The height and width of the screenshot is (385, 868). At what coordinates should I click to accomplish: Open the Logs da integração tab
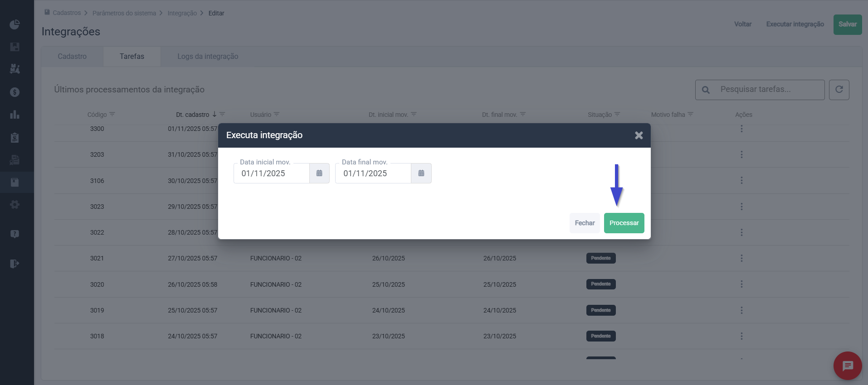point(208,57)
